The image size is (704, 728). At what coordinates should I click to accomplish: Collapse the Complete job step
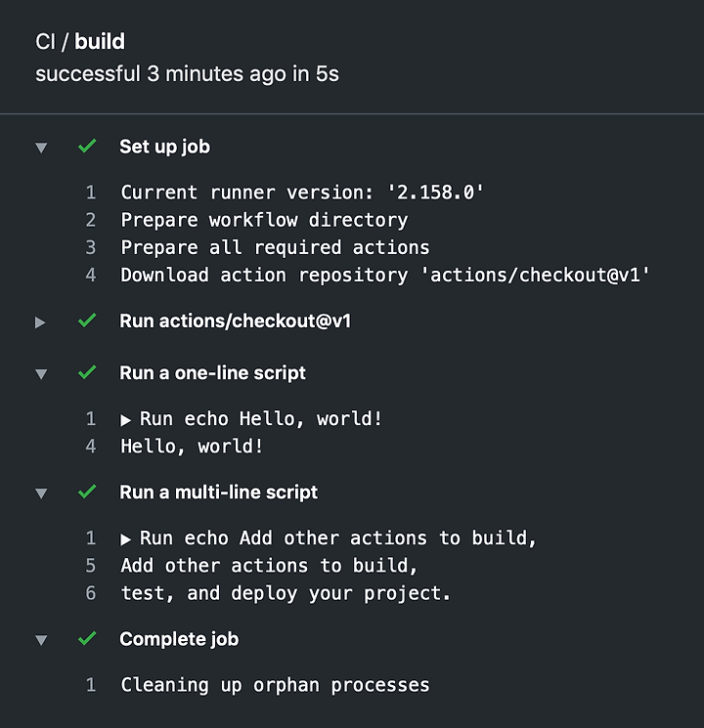pos(41,640)
